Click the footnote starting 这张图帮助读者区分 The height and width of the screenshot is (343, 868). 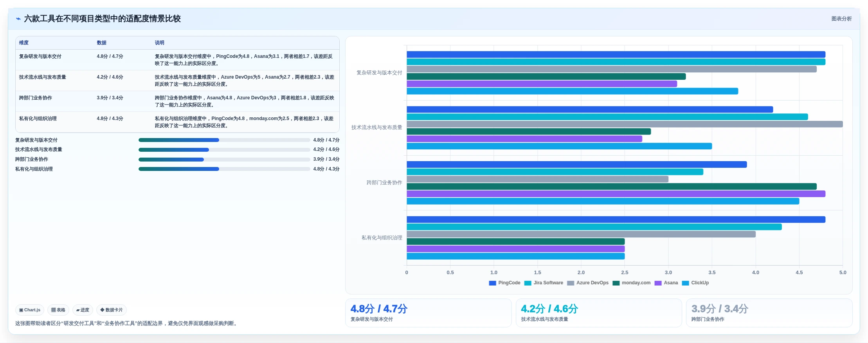pyautogui.click(x=127, y=323)
